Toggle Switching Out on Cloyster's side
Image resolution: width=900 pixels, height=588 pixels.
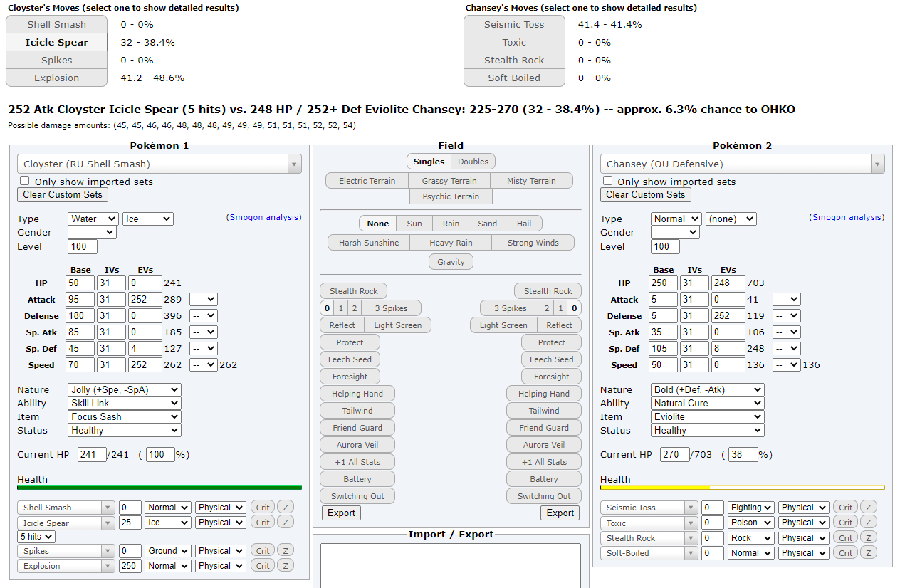(x=357, y=496)
